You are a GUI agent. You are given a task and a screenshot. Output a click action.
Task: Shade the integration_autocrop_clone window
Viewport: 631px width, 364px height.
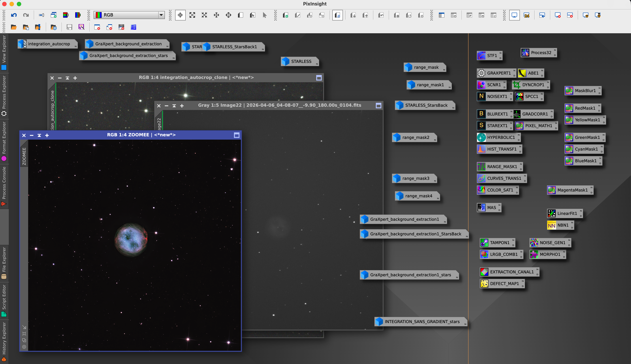pos(67,78)
